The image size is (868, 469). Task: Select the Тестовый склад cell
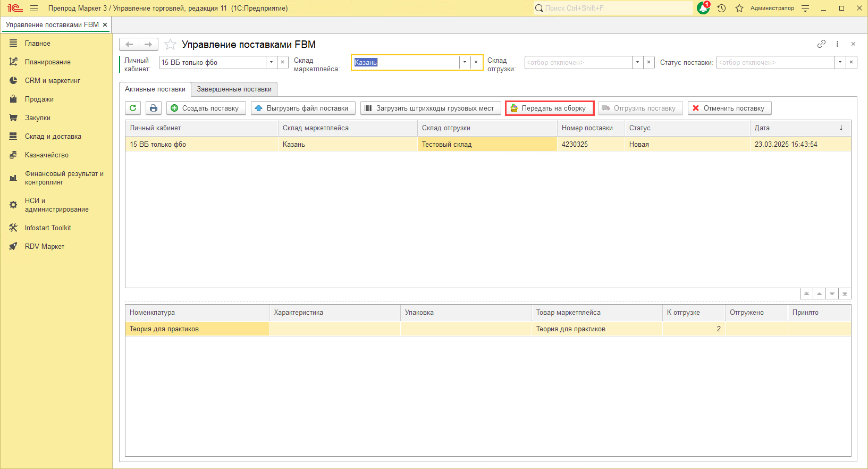coord(487,144)
